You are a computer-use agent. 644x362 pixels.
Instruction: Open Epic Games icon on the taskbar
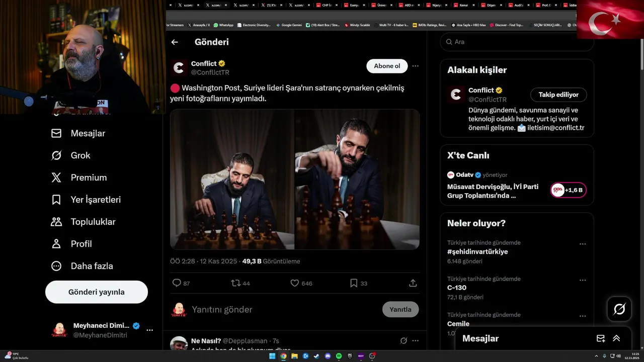coord(350,356)
